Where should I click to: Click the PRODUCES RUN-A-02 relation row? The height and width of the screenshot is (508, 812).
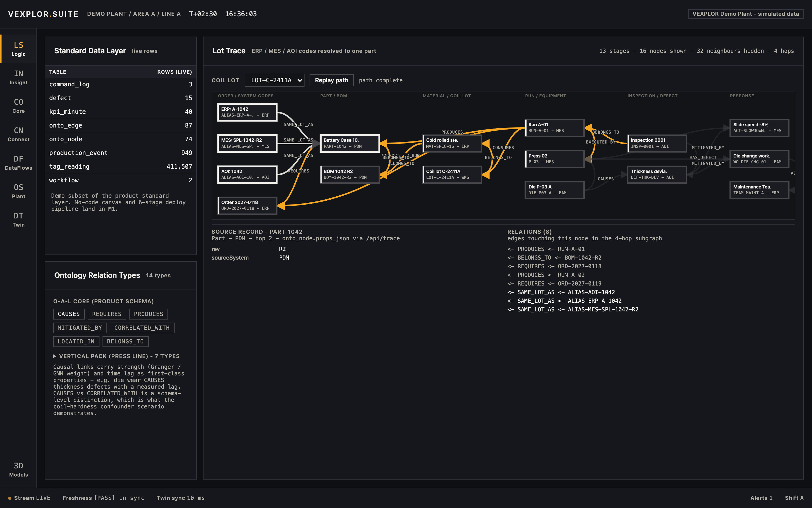[546, 275]
